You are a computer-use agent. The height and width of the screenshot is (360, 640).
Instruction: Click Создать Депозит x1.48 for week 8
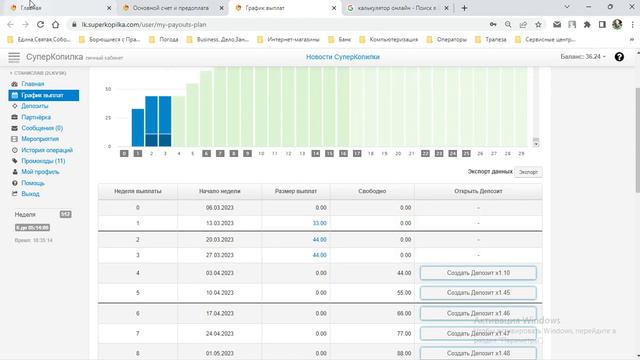(478, 353)
